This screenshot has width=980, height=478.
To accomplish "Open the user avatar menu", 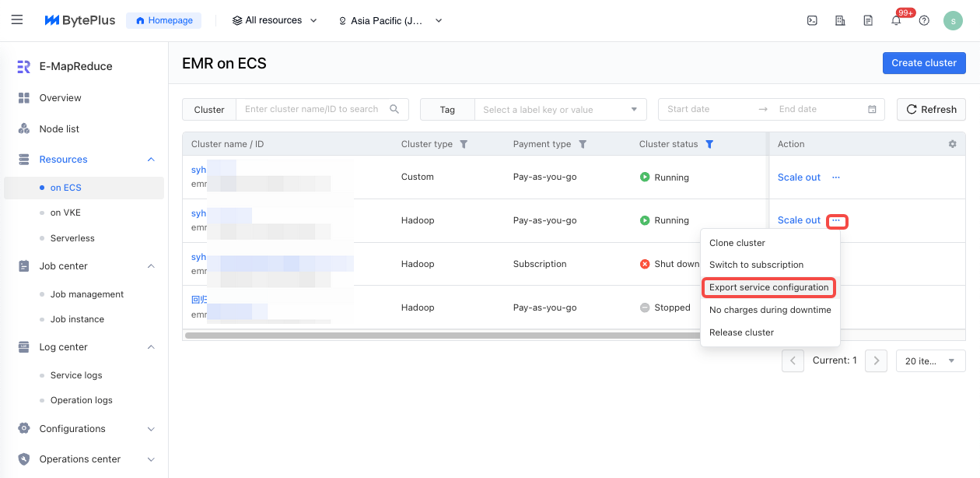I will point(953,21).
